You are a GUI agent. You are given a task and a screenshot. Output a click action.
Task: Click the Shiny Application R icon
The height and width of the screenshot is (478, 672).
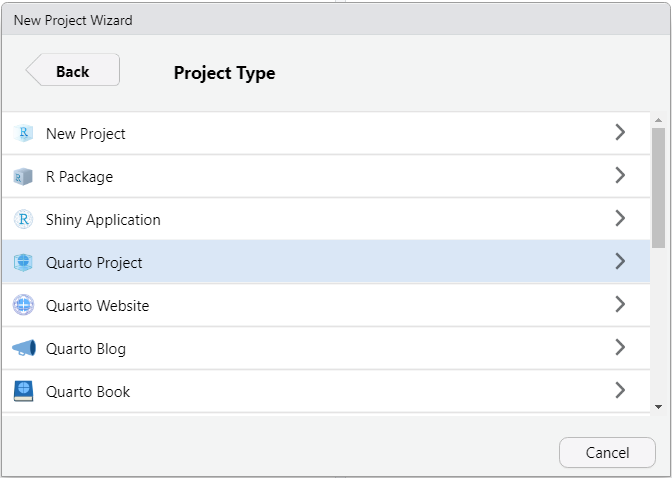(x=24, y=219)
